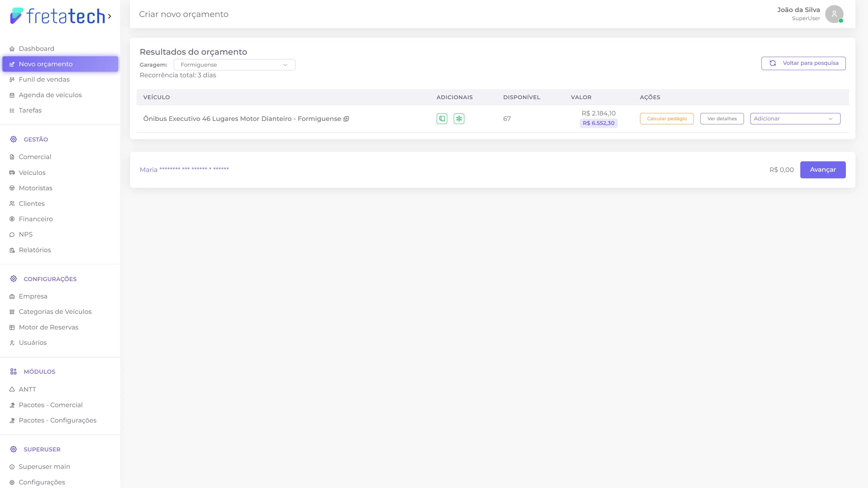The width and height of the screenshot is (868, 488).
Task: Click the green restroom additional icon
Action: (442, 119)
